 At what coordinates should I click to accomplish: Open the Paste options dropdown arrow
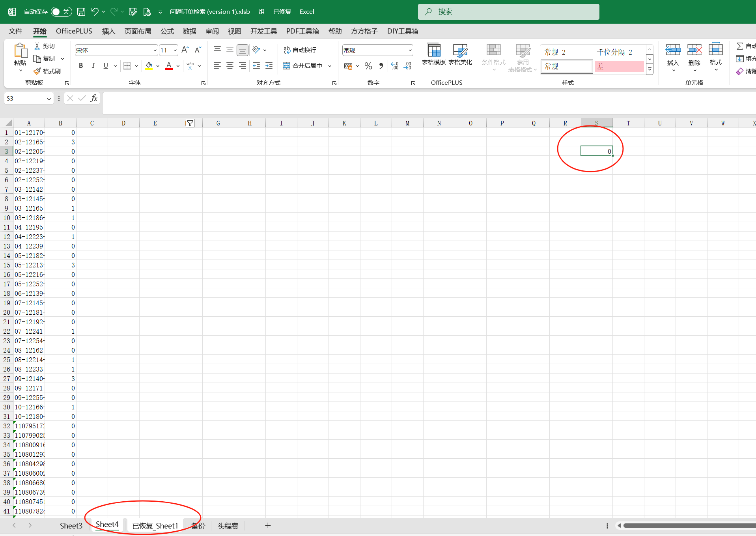click(21, 71)
